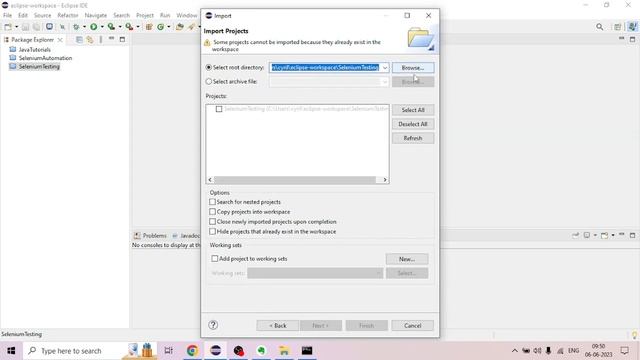Click the Back button in Import dialog
Viewport: 640px width, 360px height.
click(x=278, y=325)
